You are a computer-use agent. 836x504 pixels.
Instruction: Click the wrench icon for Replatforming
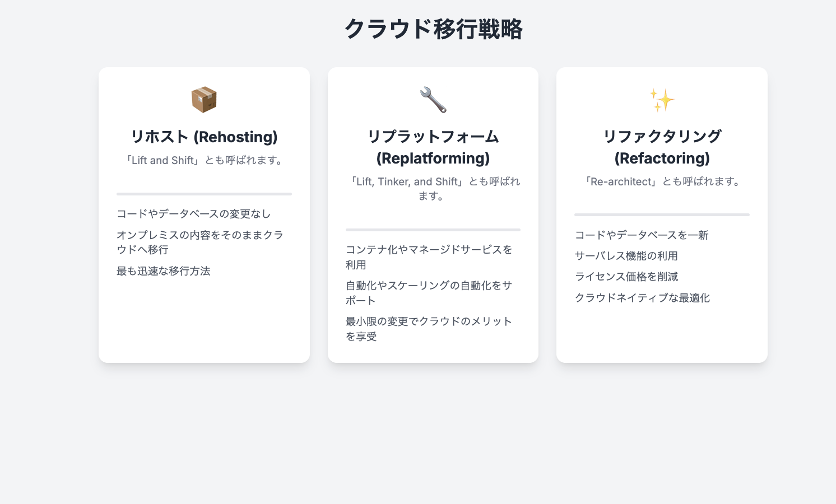click(x=433, y=100)
